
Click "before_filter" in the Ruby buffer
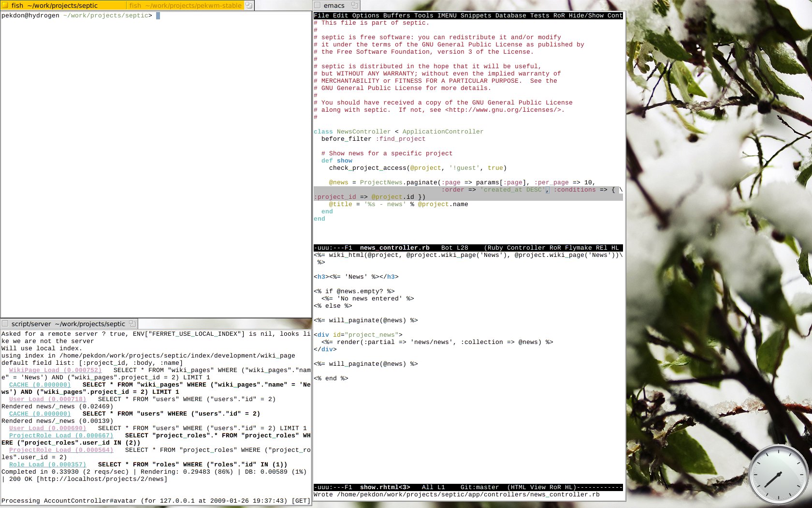click(x=347, y=139)
